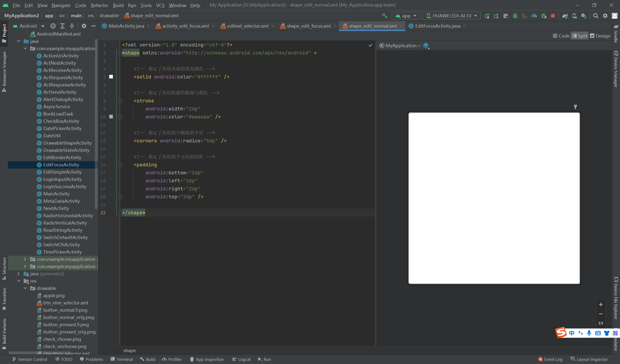Collapse the drawable folder in project tree
The height and width of the screenshot is (364, 620).
25,288
